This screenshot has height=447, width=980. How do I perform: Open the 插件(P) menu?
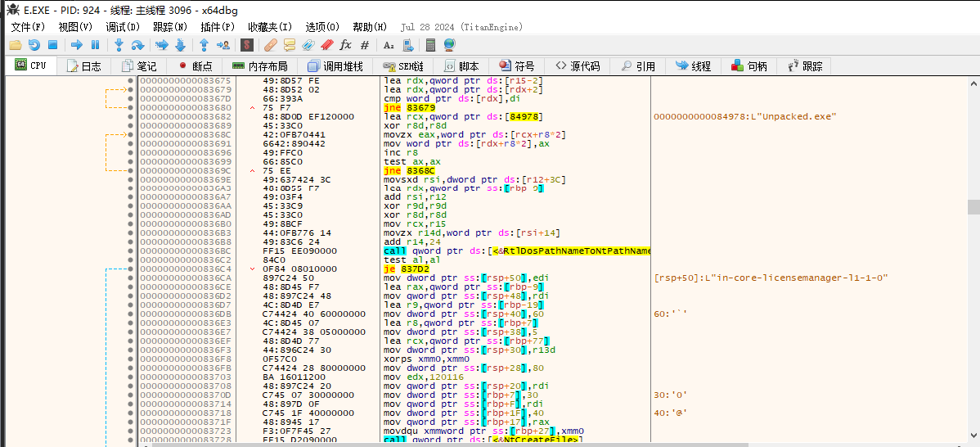pos(218,27)
